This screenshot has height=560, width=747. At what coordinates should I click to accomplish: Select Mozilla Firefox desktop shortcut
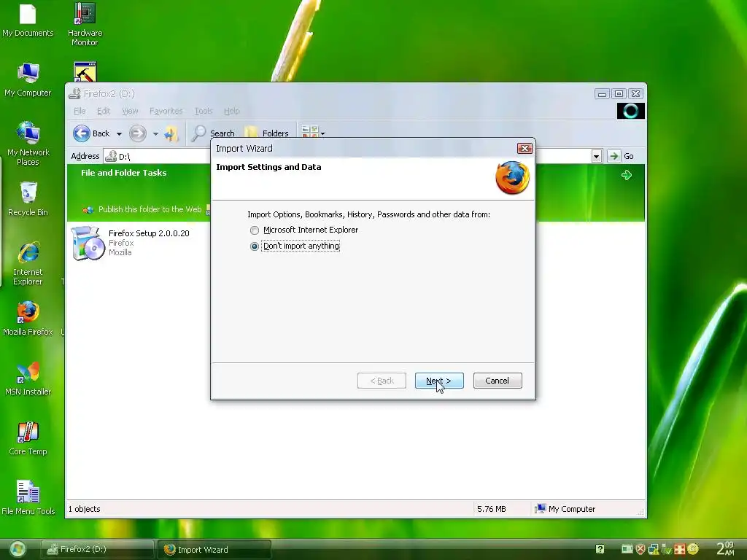coord(28,319)
